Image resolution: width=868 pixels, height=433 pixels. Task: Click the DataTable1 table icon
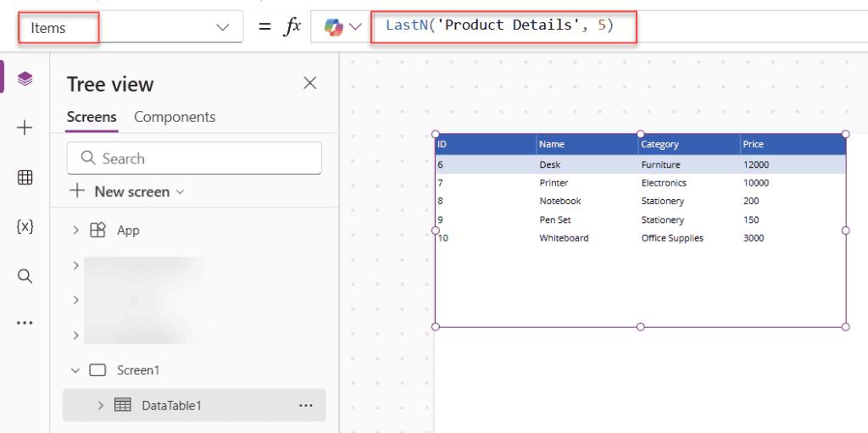coord(122,405)
